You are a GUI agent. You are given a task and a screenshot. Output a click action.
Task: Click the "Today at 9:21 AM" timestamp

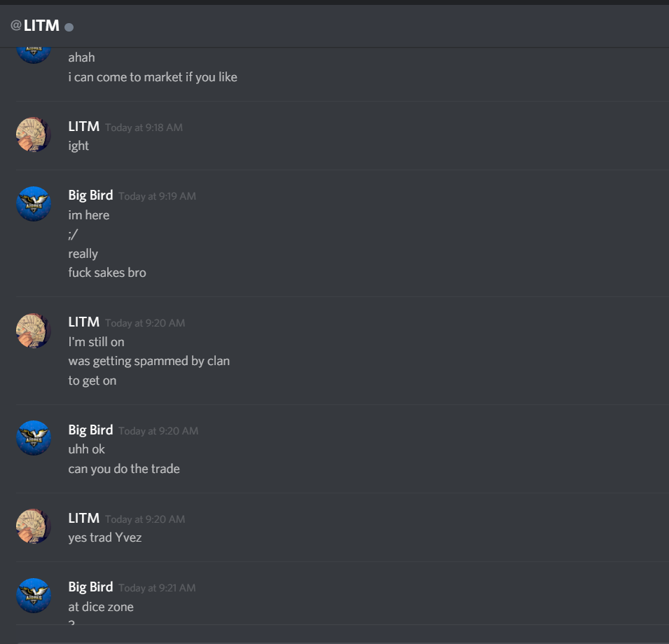pos(157,588)
